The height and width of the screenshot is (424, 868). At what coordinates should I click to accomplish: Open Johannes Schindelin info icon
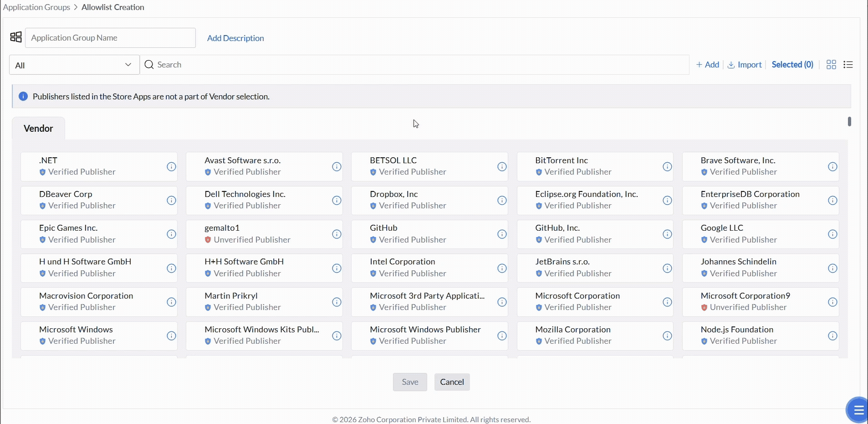tap(832, 268)
